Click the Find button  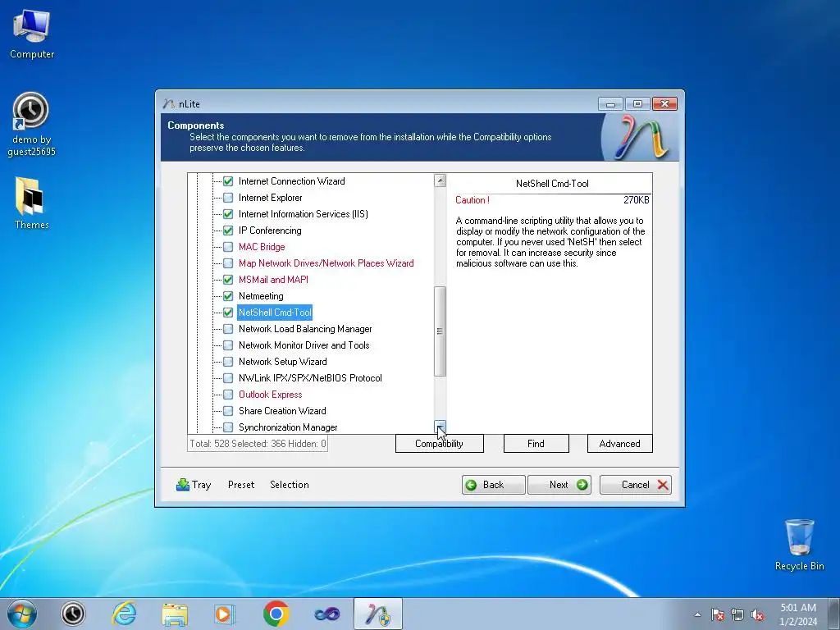(536, 444)
